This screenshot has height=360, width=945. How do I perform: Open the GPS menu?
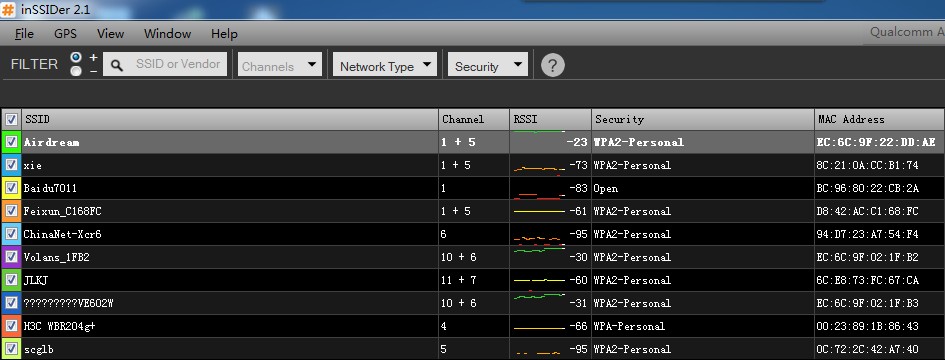[65, 34]
